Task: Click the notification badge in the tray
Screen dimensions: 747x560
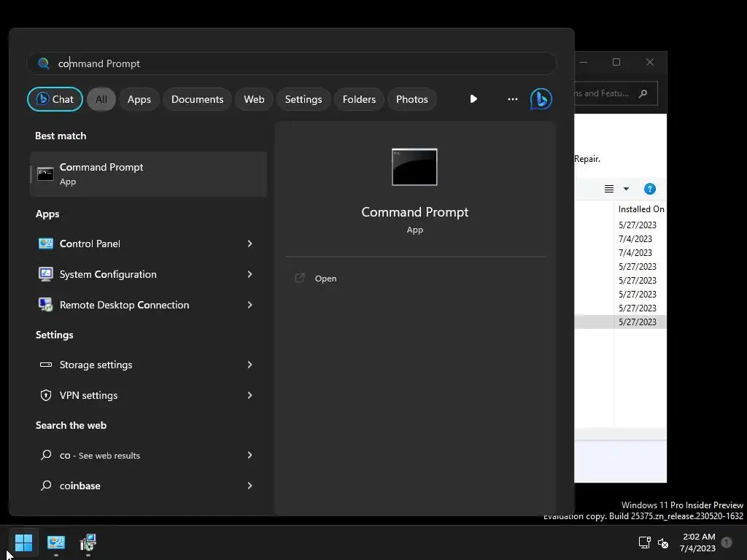Action: (x=727, y=542)
